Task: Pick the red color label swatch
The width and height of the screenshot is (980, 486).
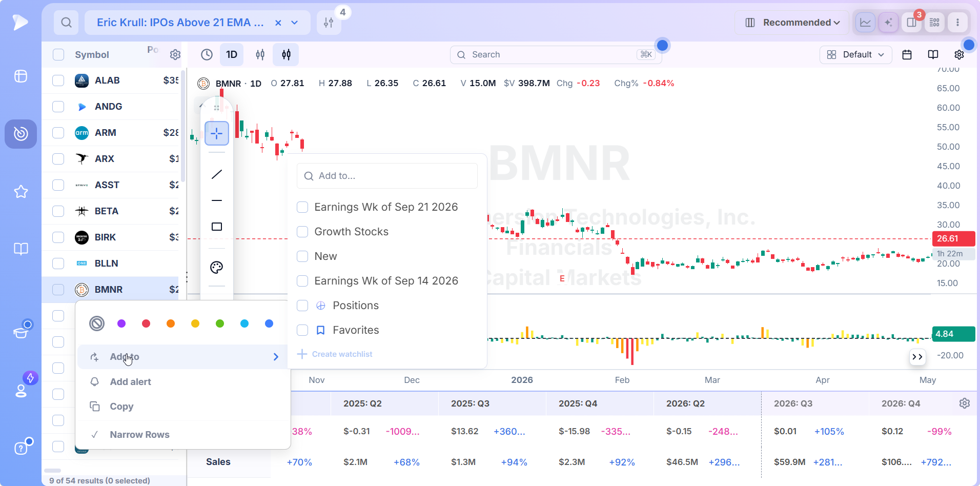Action: click(146, 323)
